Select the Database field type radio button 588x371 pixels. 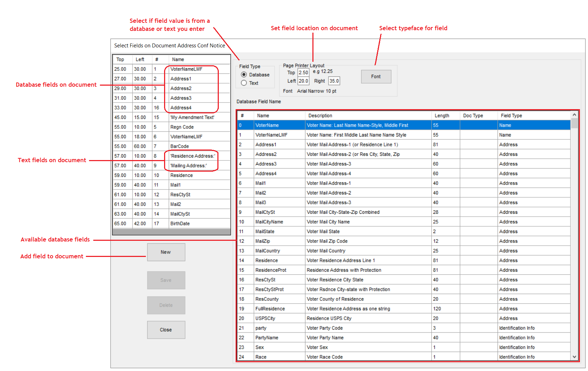click(x=244, y=75)
